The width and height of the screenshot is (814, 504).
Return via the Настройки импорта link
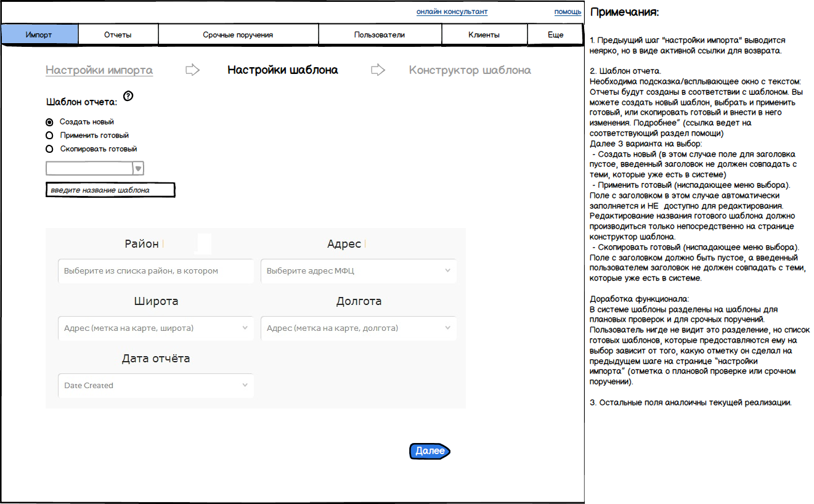[x=99, y=70]
